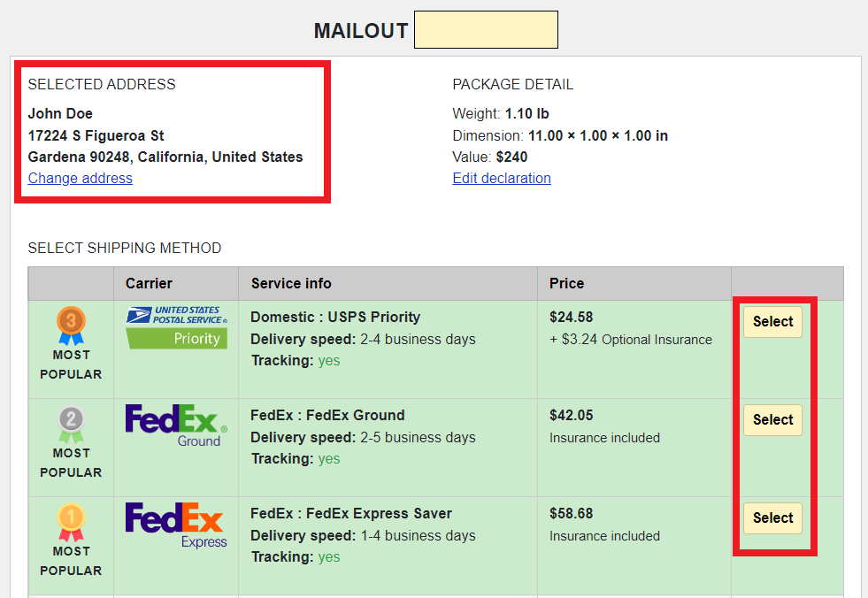
Task: Click the USPS Priority carrier logo
Action: [x=176, y=327]
